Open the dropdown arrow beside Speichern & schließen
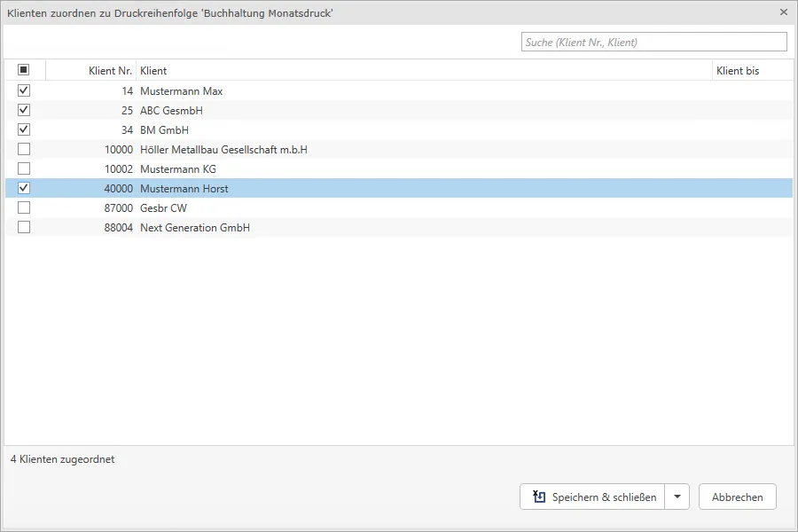Image resolution: width=798 pixels, height=532 pixels. [x=677, y=497]
